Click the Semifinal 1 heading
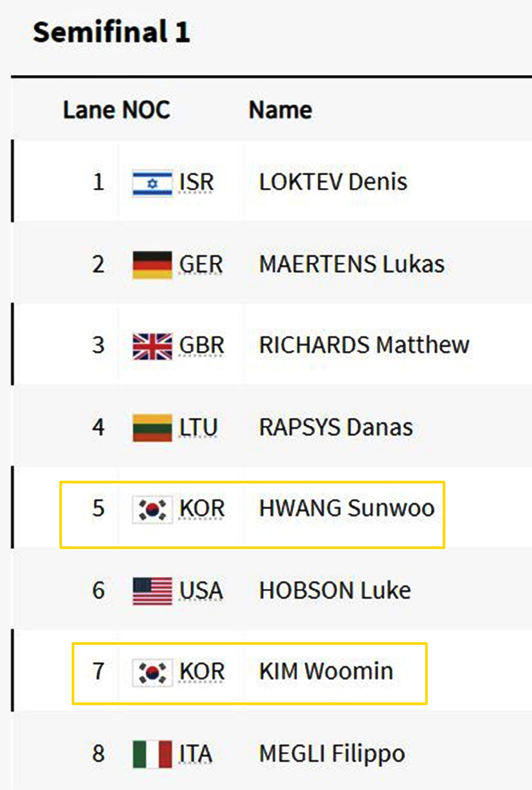This screenshot has height=790, width=532. pyautogui.click(x=111, y=32)
